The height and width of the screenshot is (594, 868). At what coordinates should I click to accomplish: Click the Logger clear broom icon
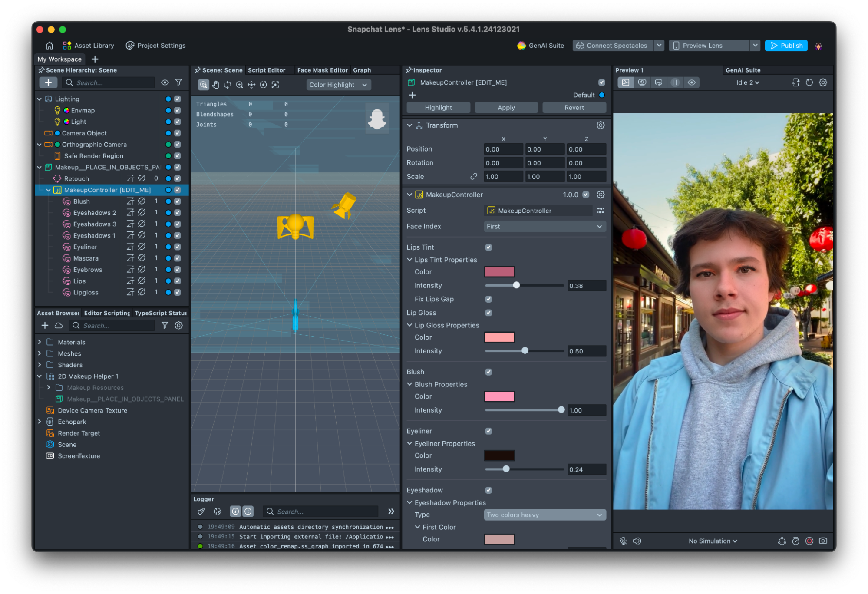(201, 511)
